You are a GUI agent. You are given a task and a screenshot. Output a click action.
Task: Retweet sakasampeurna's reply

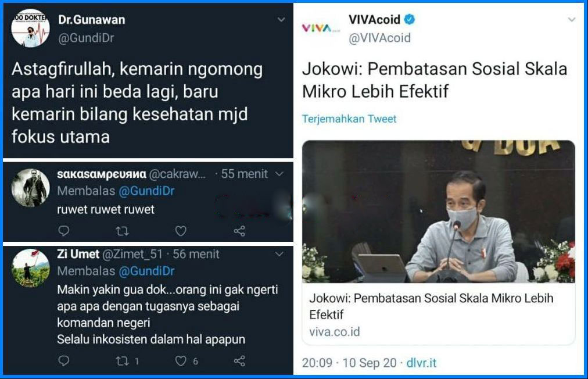pyautogui.click(x=122, y=231)
